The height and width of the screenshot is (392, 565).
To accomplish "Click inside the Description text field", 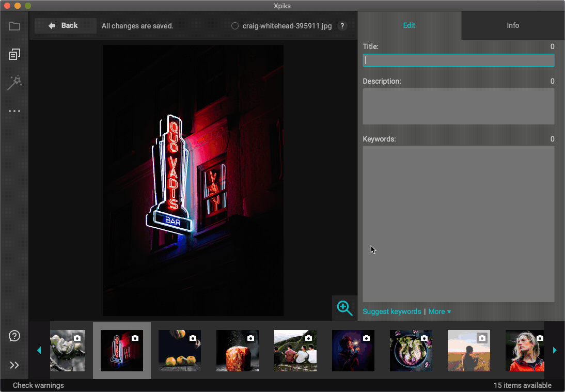I will [458, 106].
